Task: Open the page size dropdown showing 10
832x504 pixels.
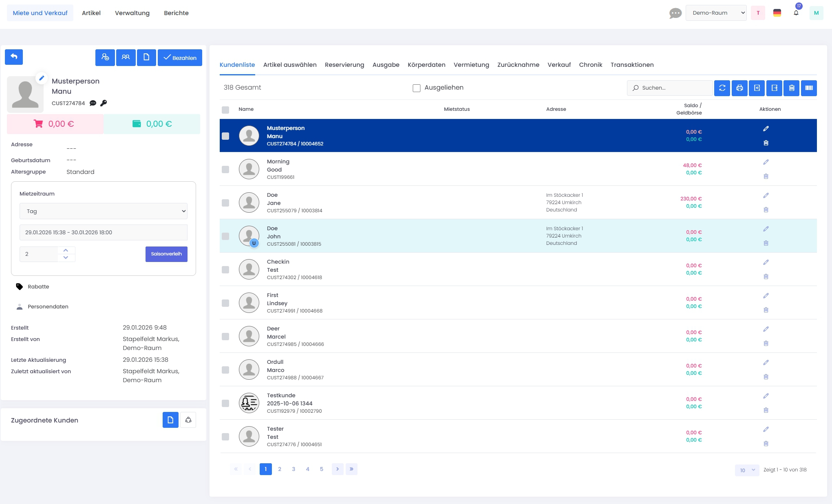Action: (747, 470)
